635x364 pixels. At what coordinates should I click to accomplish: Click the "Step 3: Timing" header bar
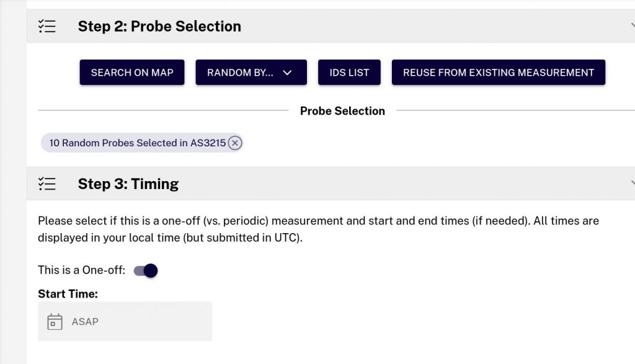point(128,184)
